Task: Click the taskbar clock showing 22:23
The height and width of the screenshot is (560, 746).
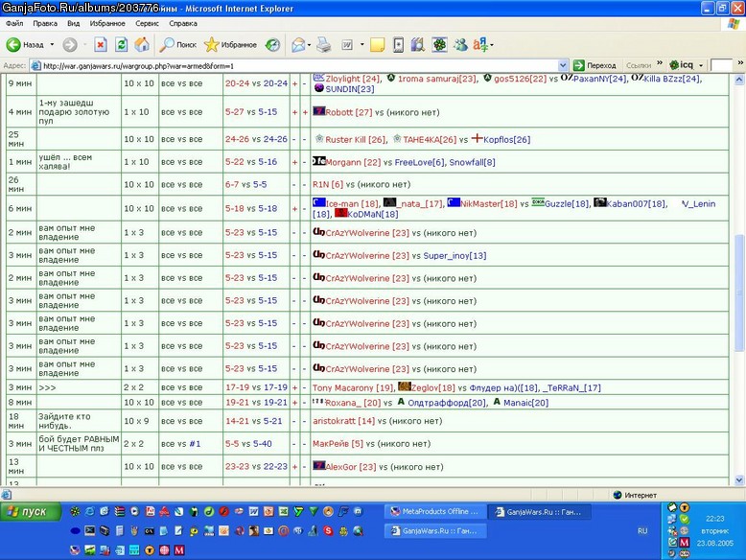Action: pos(714,519)
